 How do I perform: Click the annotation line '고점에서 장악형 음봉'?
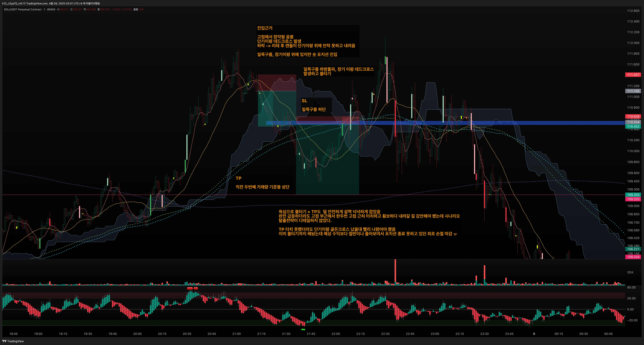point(275,37)
